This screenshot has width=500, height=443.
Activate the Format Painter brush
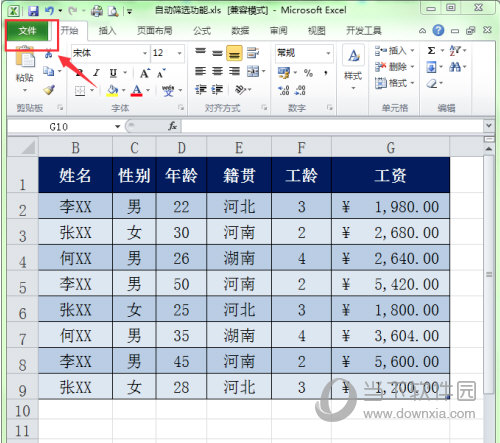tap(49, 90)
